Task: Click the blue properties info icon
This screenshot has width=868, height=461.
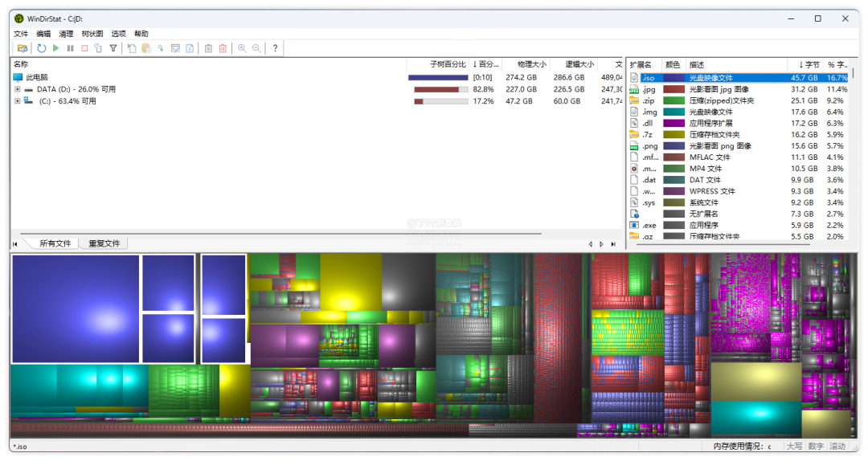Action: 190,48
